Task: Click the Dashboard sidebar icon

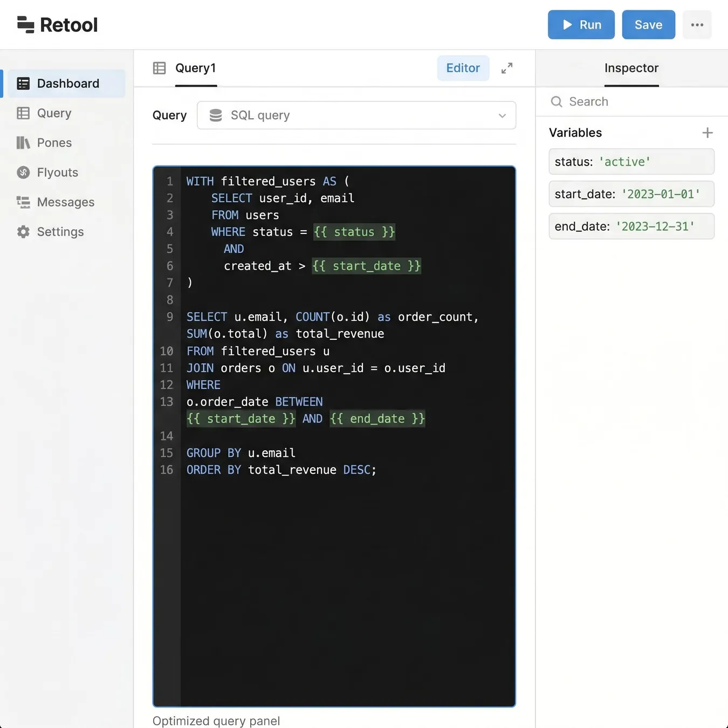Action: 23,84
